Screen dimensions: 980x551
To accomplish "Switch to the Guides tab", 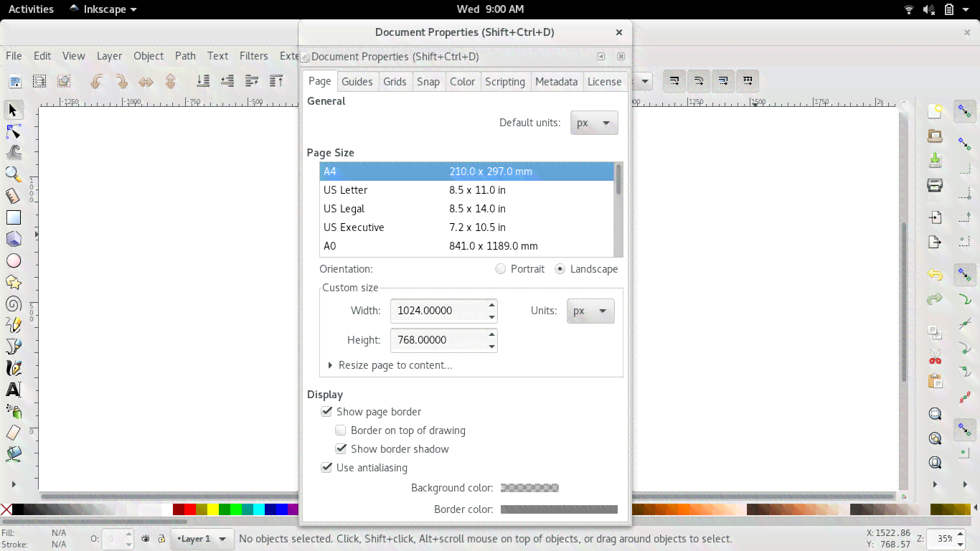I will (357, 82).
